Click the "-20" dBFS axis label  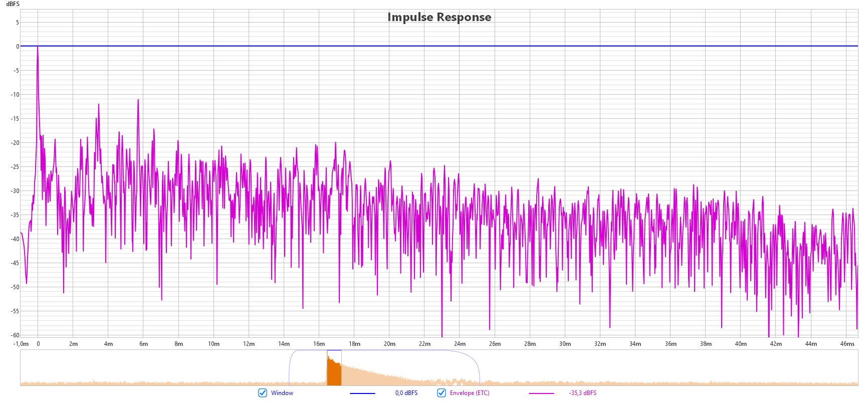pos(16,143)
